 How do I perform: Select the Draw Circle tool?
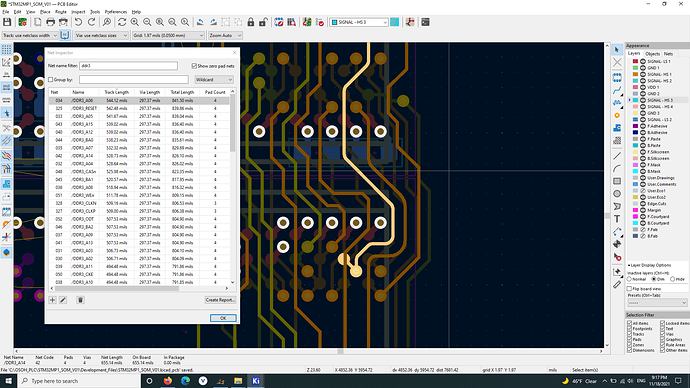(x=617, y=194)
